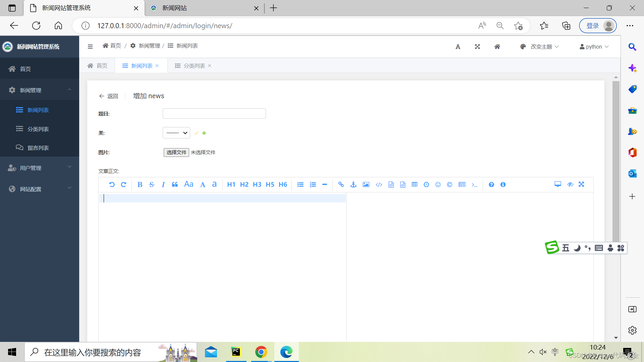
Task: Open 留言列表 in sidebar
Action: pyautogui.click(x=40, y=148)
